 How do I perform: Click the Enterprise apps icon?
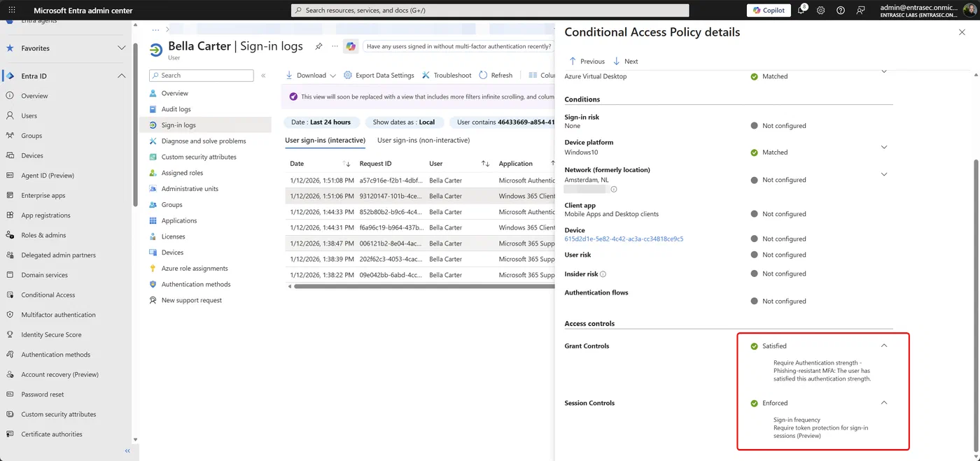pyautogui.click(x=10, y=195)
